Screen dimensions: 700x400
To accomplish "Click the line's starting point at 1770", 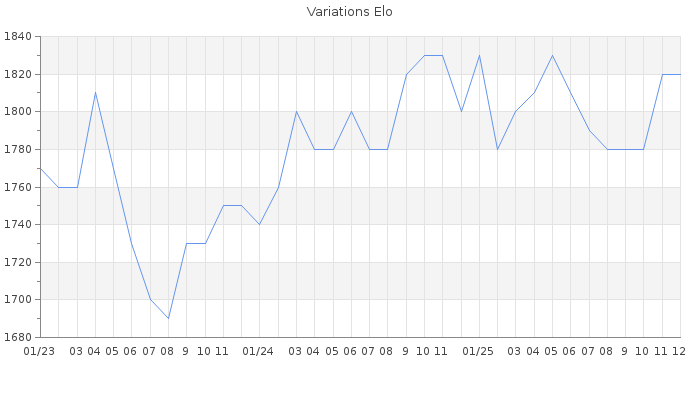I will (40, 168).
